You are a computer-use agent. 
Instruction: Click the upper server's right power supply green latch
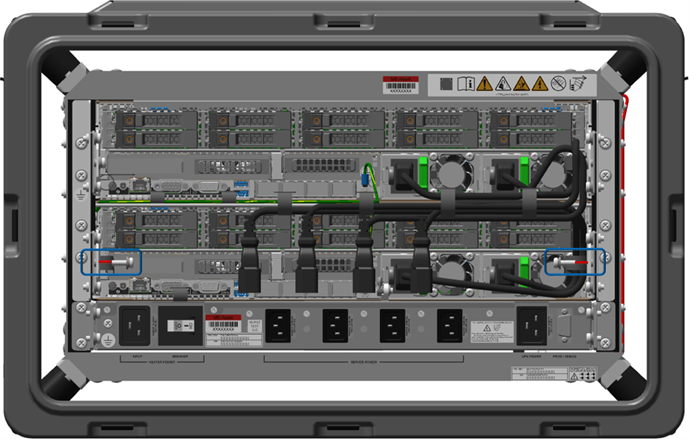524,172
